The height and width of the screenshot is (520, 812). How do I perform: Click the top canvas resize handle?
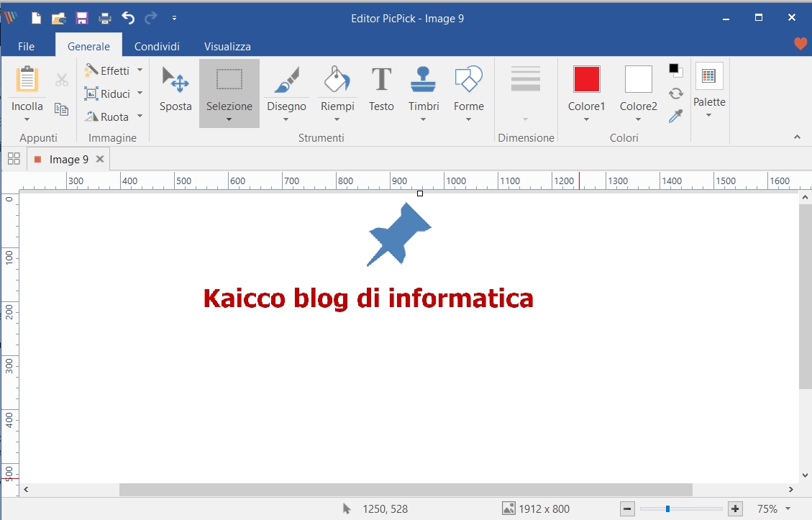[x=420, y=193]
